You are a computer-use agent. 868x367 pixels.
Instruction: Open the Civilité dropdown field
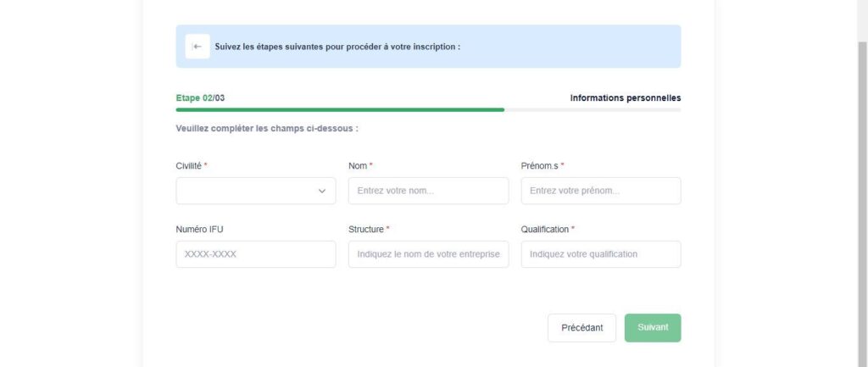click(x=256, y=191)
